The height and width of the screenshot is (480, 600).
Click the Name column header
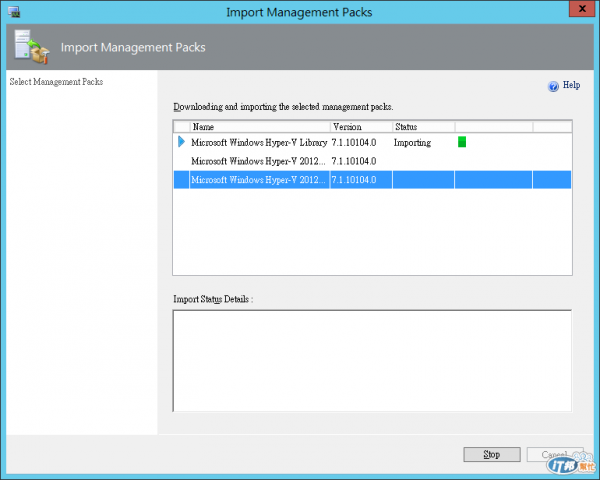[x=260, y=127]
